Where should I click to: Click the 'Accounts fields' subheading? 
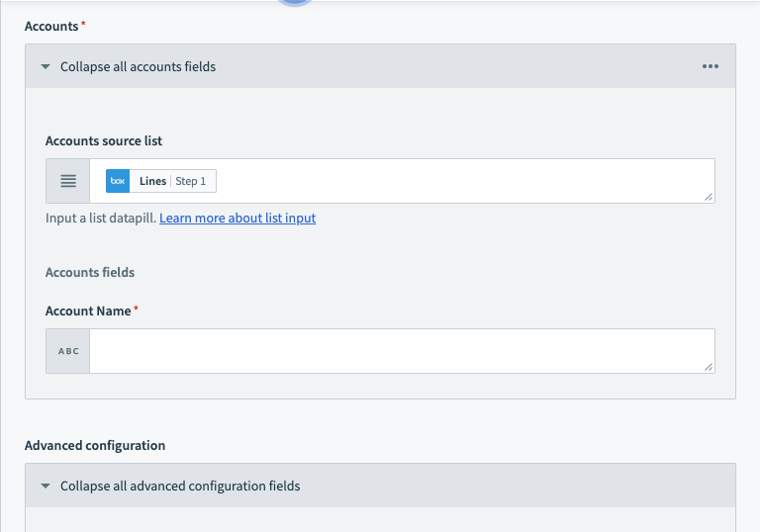coord(90,272)
